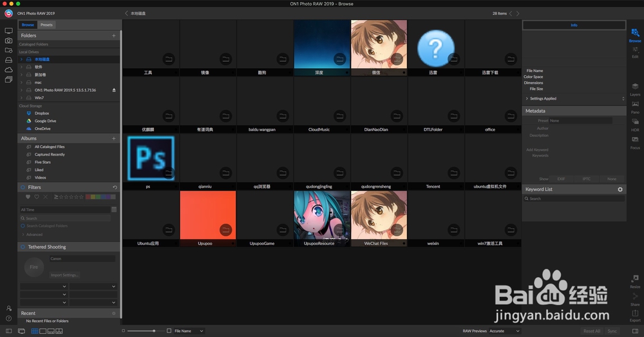Click the Reset All button

pyautogui.click(x=592, y=331)
